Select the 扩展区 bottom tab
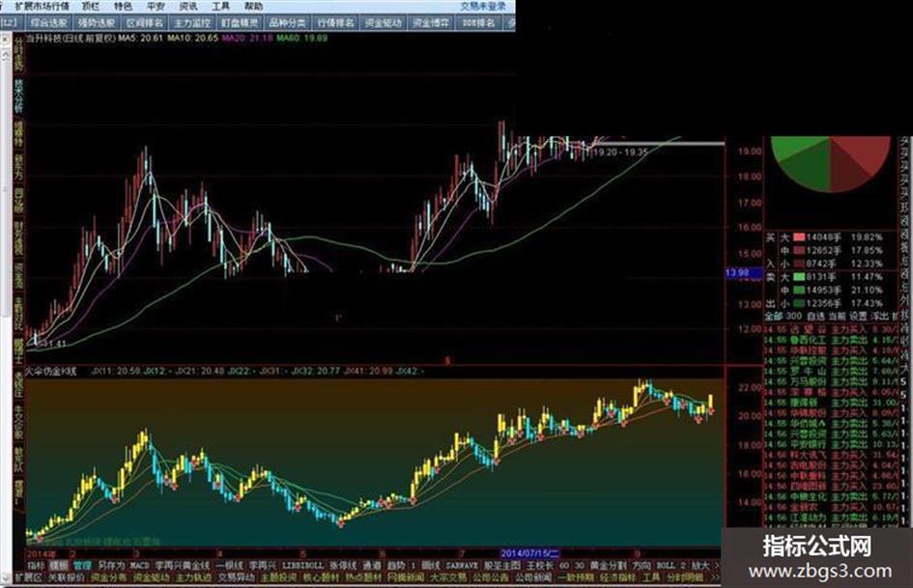913x588 pixels. coord(29,577)
